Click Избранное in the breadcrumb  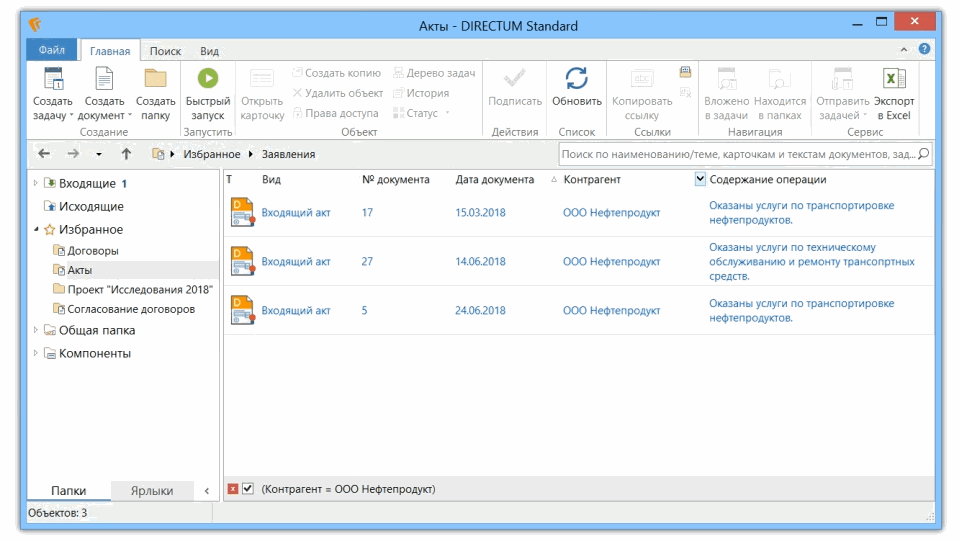pyautogui.click(x=212, y=154)
